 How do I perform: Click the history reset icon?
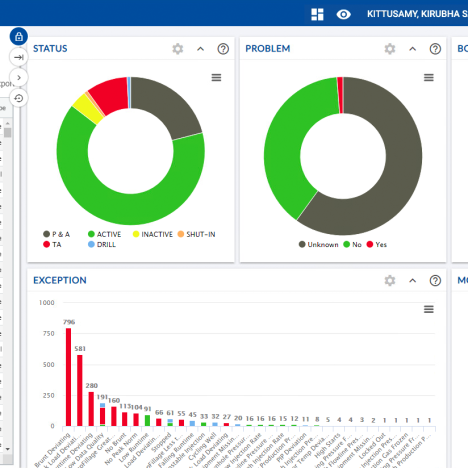point(19,98)
